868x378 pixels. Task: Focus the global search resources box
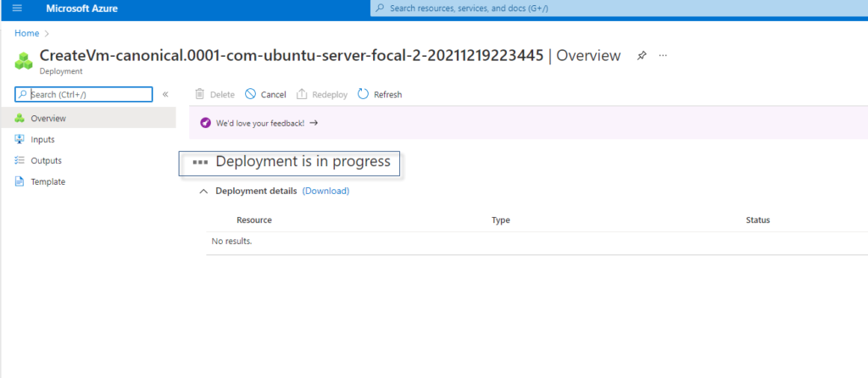tap(619, 8)
